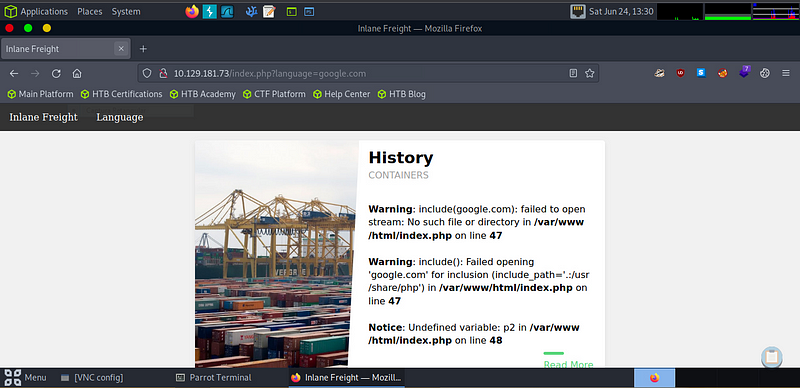
Task: Switch to VNC config taskbar window
Action: 92,378
